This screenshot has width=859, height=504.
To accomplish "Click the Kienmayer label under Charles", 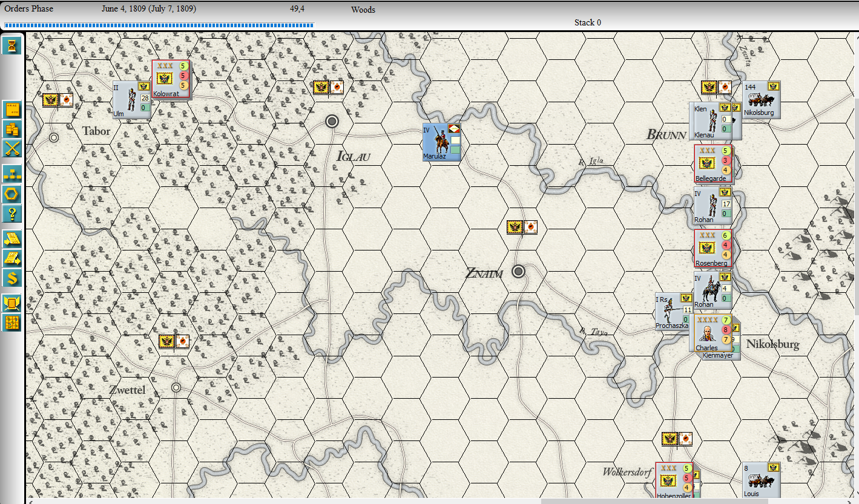I will point(718,356).
